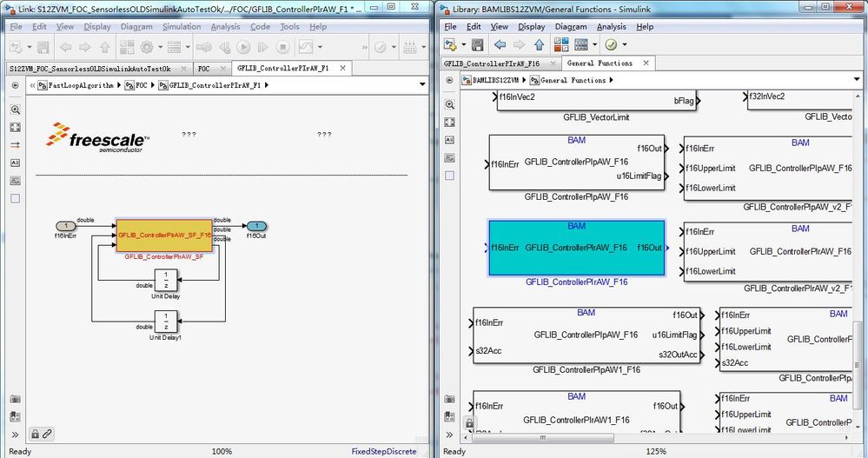Click New Model icon in Library window
This screenshot has height=458, width=868.
tap(449, 44)
